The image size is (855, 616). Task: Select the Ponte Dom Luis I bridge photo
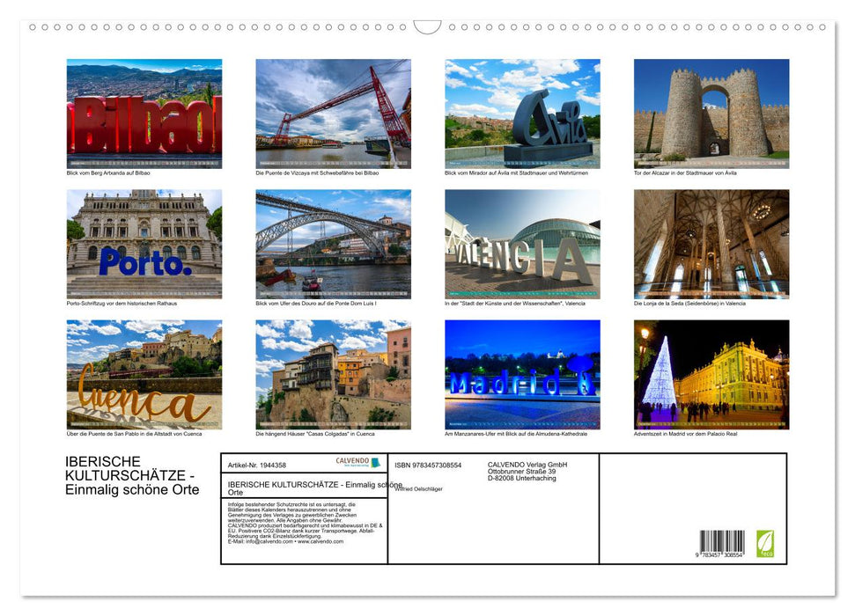[x=333, y=243]
